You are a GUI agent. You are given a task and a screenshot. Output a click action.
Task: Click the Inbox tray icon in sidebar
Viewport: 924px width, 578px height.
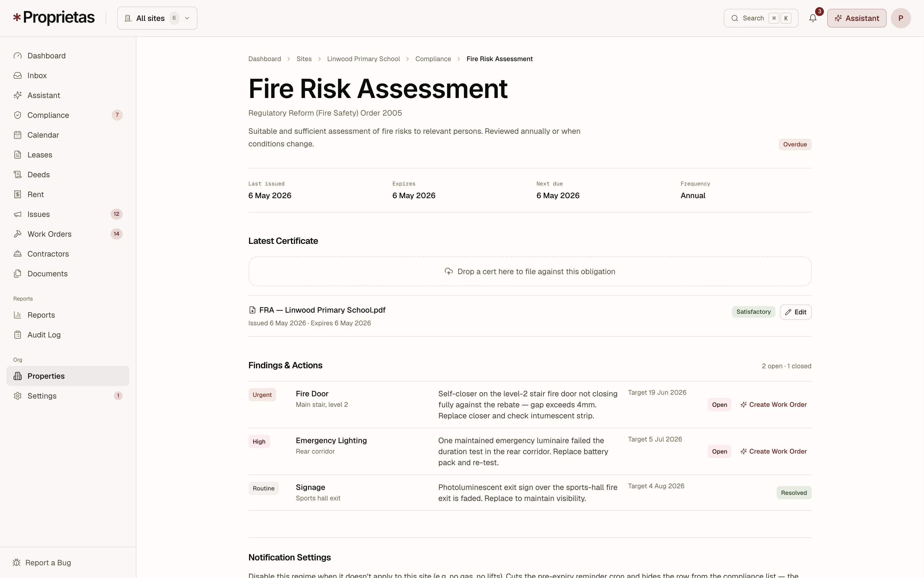pos(18,76)
